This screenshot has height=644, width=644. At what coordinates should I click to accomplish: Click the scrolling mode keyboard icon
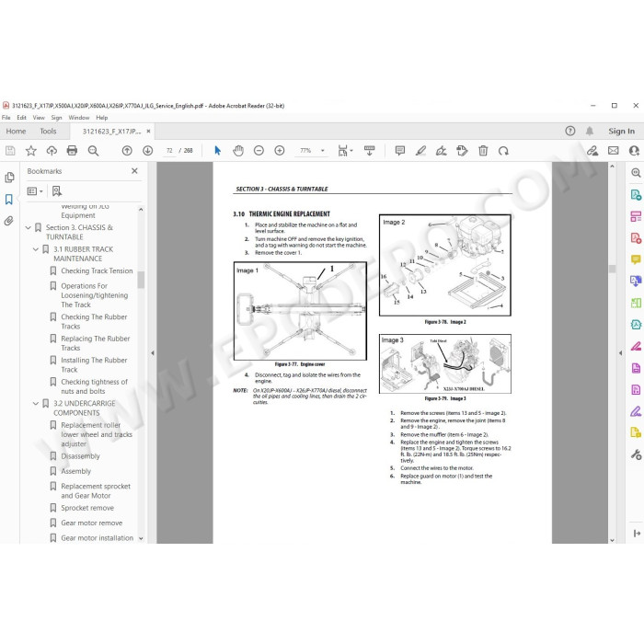tap(369, 151)
